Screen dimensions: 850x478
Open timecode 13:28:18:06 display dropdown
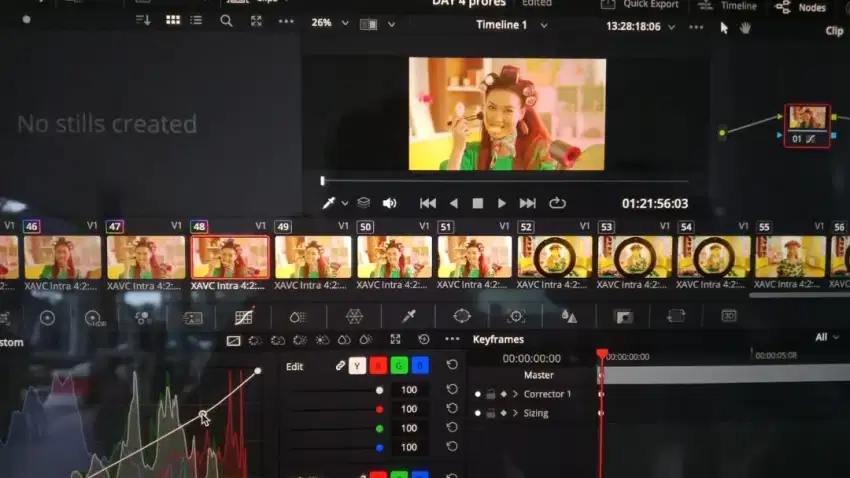(672, 27)
